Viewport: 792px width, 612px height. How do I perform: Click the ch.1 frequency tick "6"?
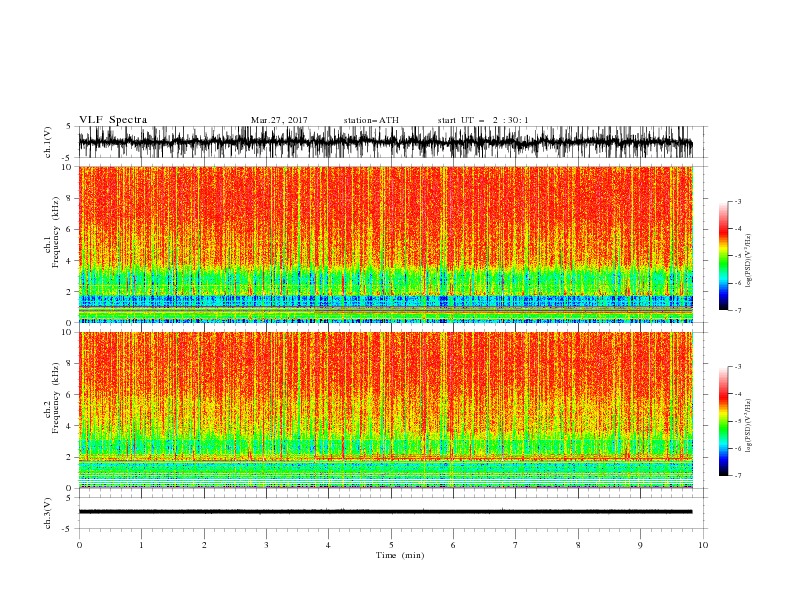tap(69, 230)
